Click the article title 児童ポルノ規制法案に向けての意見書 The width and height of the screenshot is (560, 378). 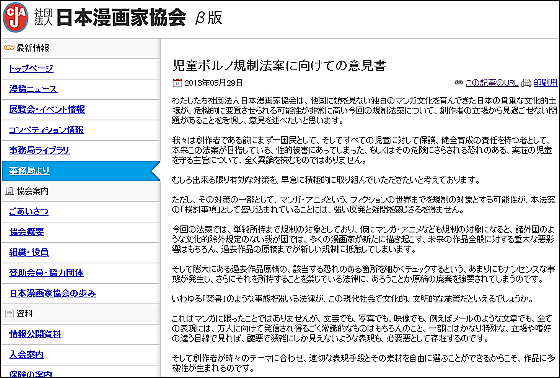click(x=279, y=65)
